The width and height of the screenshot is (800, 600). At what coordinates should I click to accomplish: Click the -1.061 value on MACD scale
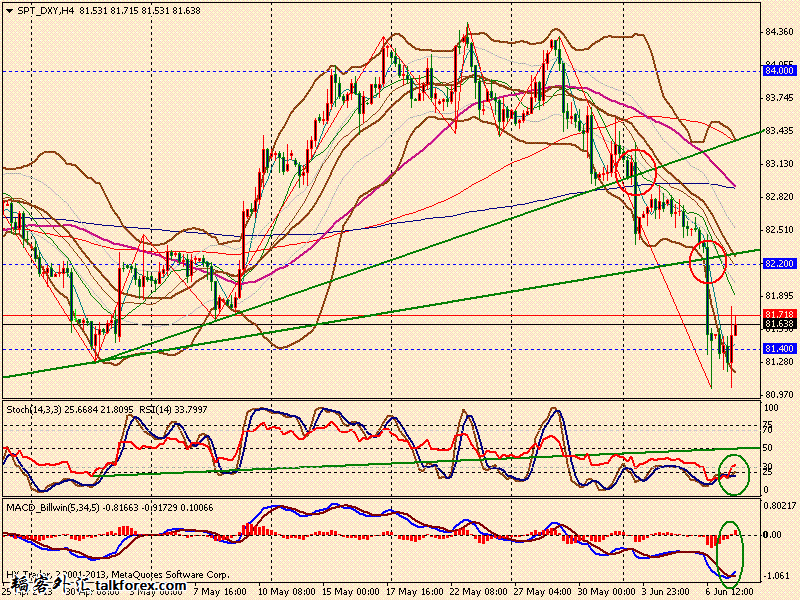(779, 576)
